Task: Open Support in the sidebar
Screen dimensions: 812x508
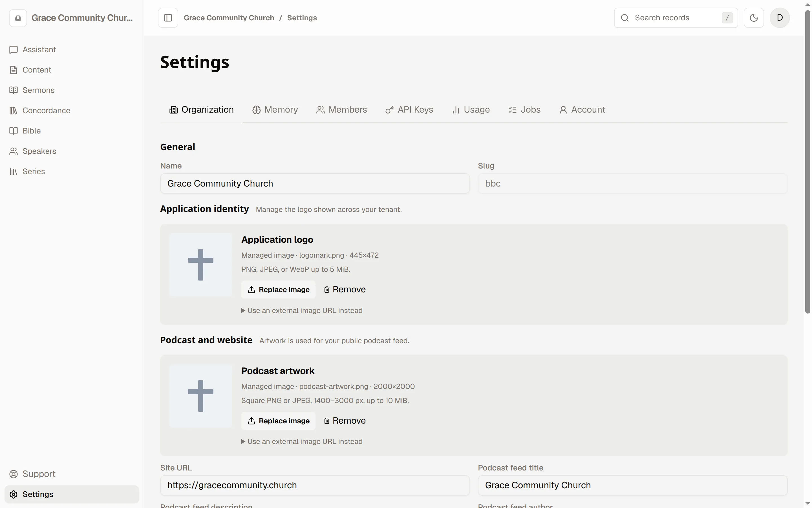Action: coord(71,474)
